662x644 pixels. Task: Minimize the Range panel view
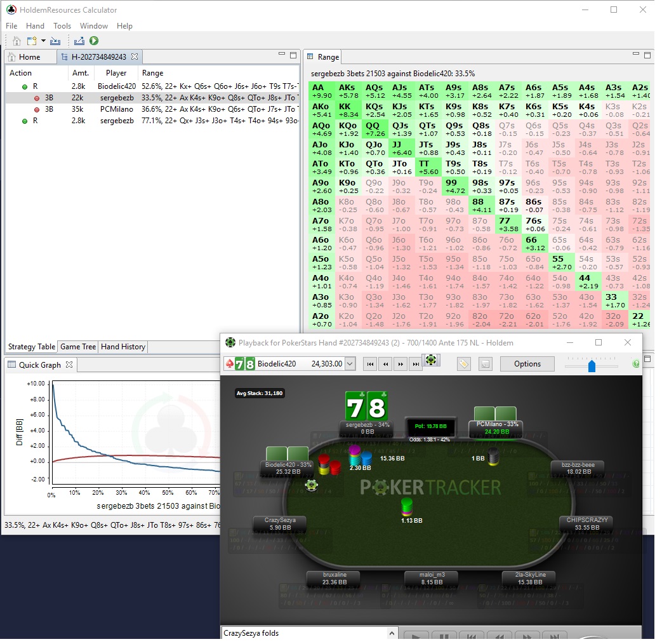[636, 53]
